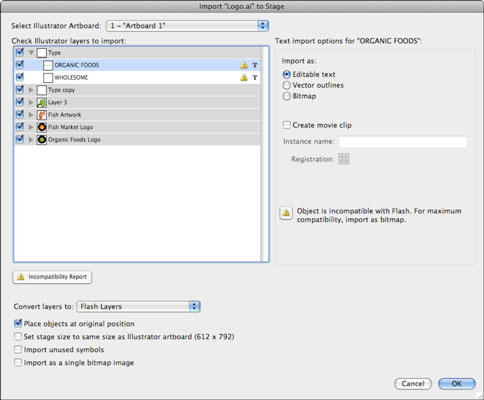484x400 pixels.
Task: Confirm import with the OK button
Action: (x=457, y=384)
